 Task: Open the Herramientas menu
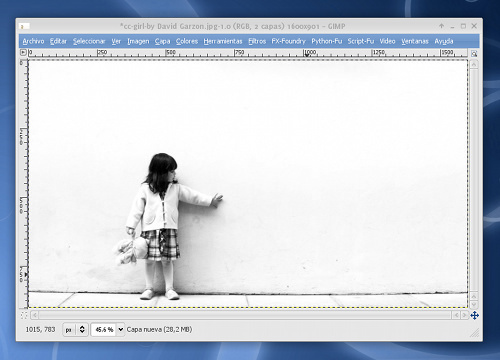tap(223, 41)
